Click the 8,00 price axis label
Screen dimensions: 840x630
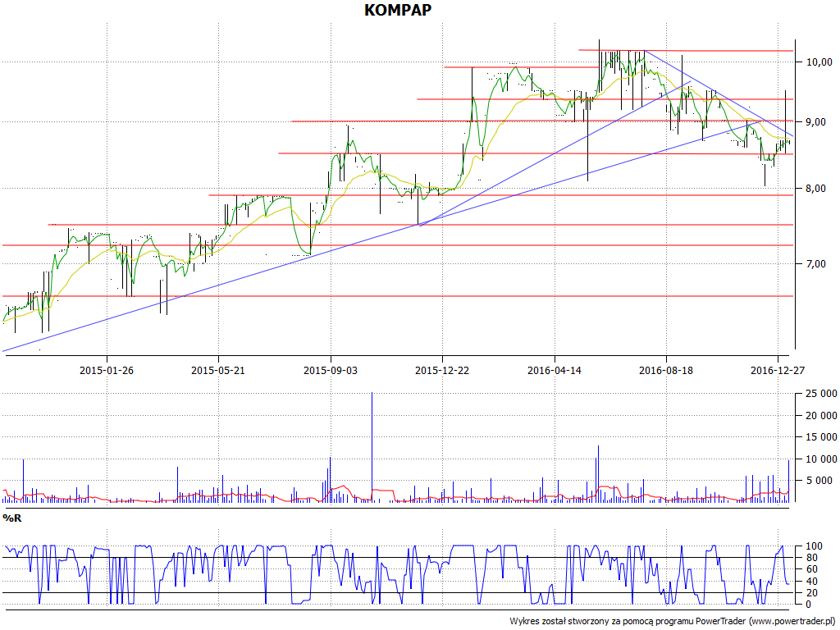pyautogui.click(x=815, y=189)
